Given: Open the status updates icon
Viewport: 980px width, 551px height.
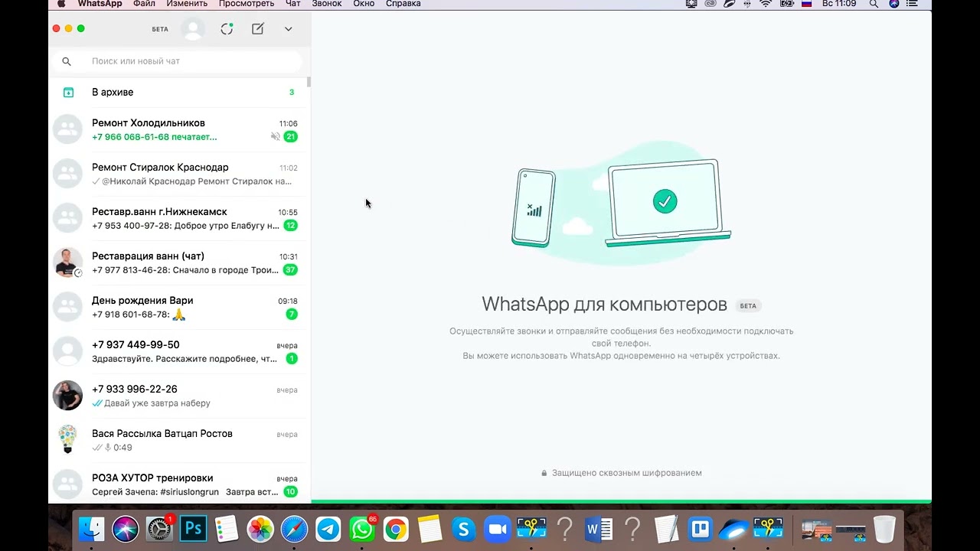Looking at the screenshot, I should click(227, 29).
